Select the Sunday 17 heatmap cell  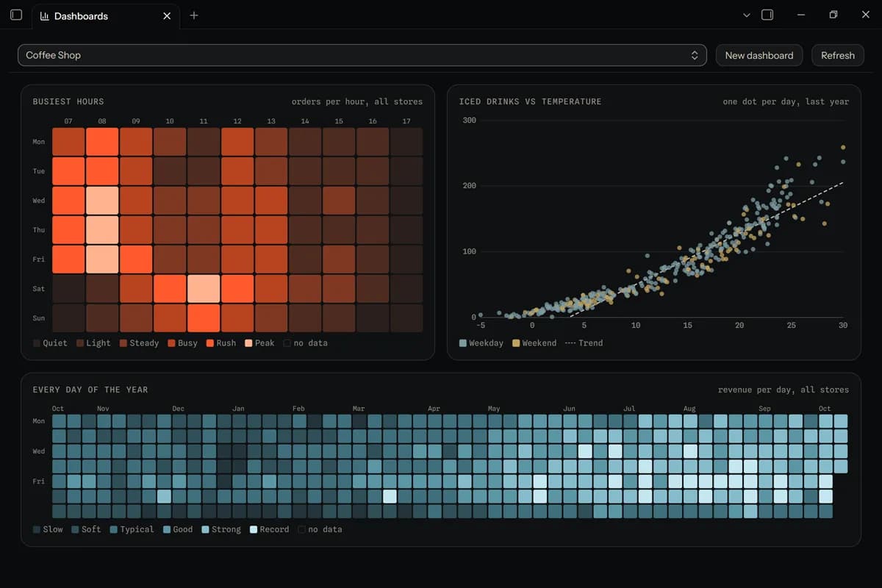tap(406, 318)
